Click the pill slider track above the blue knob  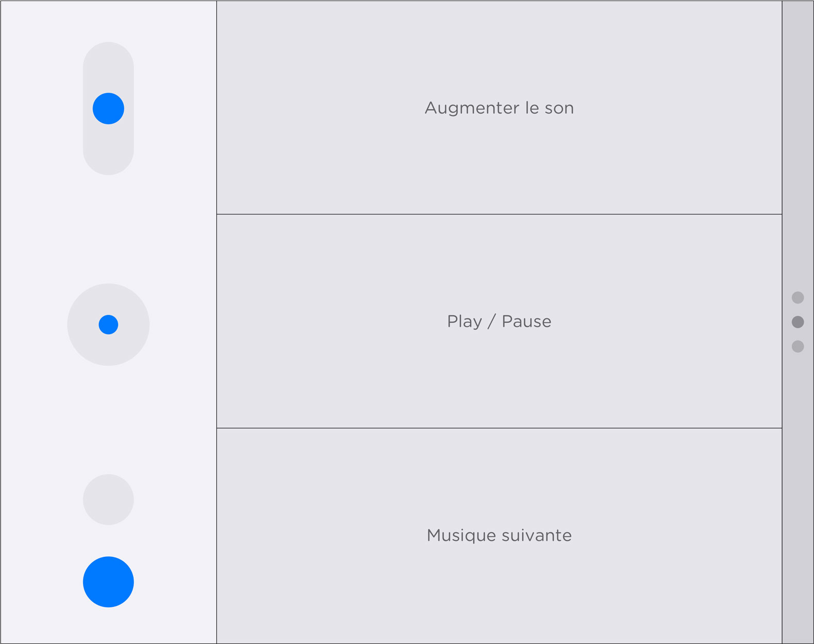pos(108,67)
